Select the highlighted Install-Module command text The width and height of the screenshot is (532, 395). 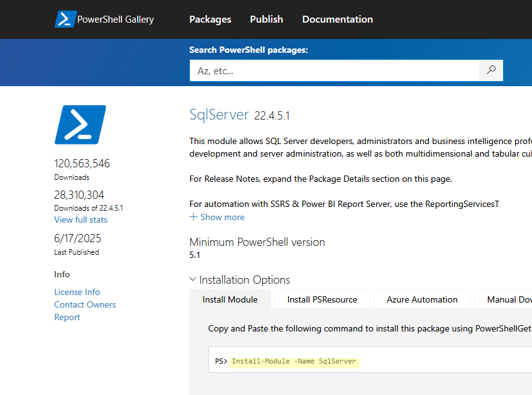coord(294,361)
